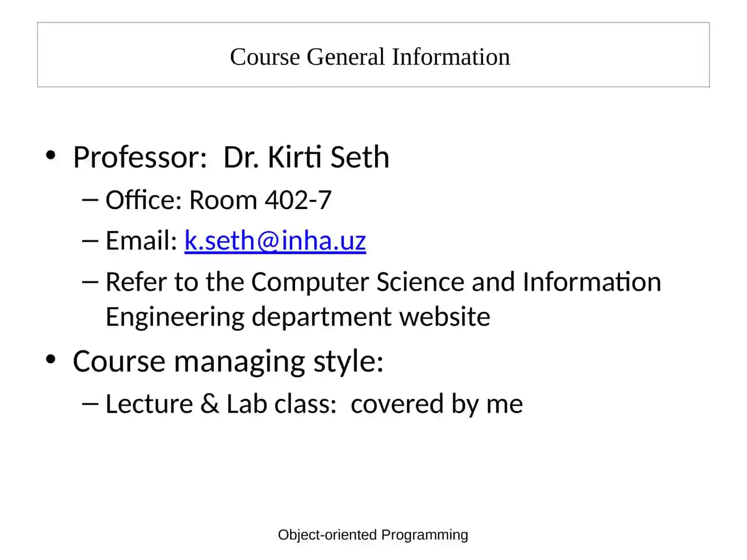Image resolution: width=747 pixels, height=560 pixels.
Task: Select the room number 402-7
Action: tap(298, 200)
